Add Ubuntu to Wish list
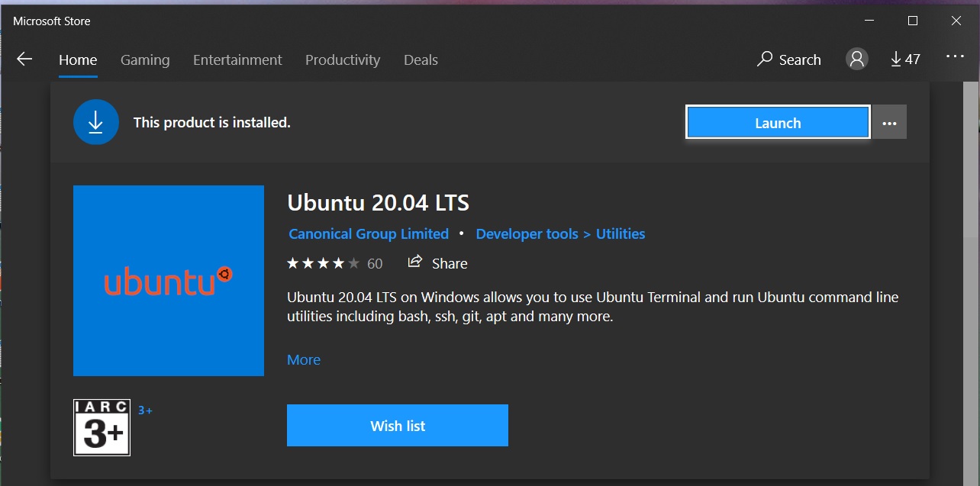Viewport: 980px width, 486px height. (398, 426)
